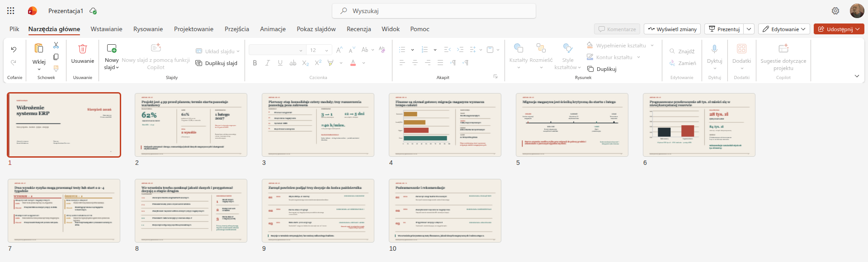Open the Pomoc tab
Image resolution: width=868 pixels, height=262 pixels.
[420, 29]
